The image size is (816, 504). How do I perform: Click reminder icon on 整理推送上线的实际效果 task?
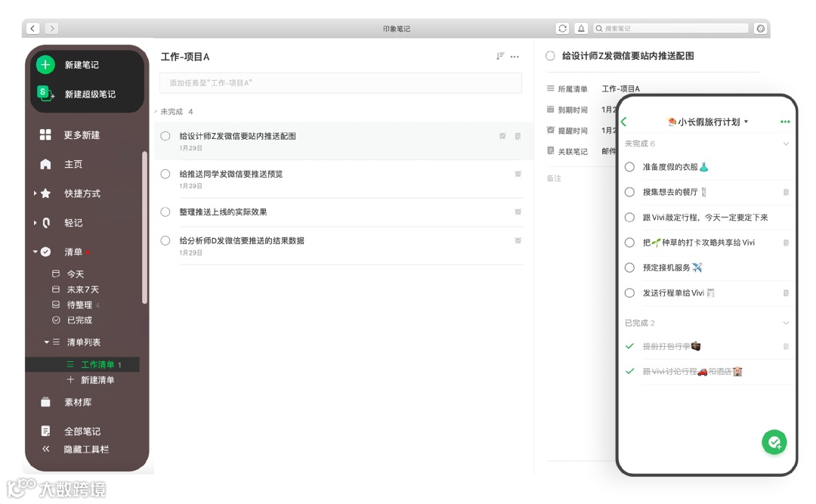[518, 212]
